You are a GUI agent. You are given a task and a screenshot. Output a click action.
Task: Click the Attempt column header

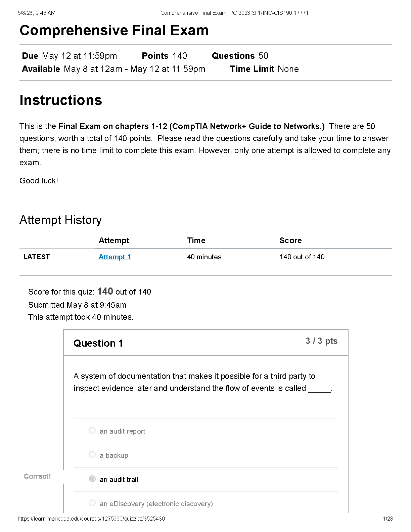(114, 240)
